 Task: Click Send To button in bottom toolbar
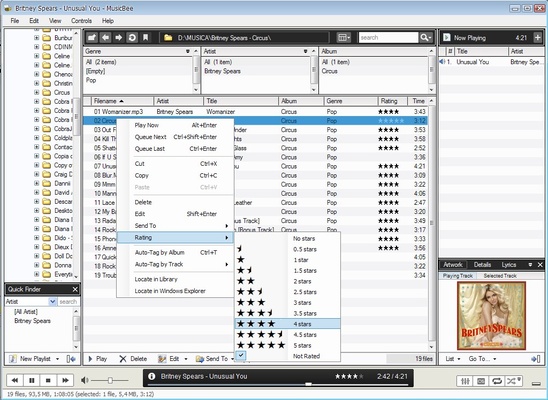tap(212, 359)
